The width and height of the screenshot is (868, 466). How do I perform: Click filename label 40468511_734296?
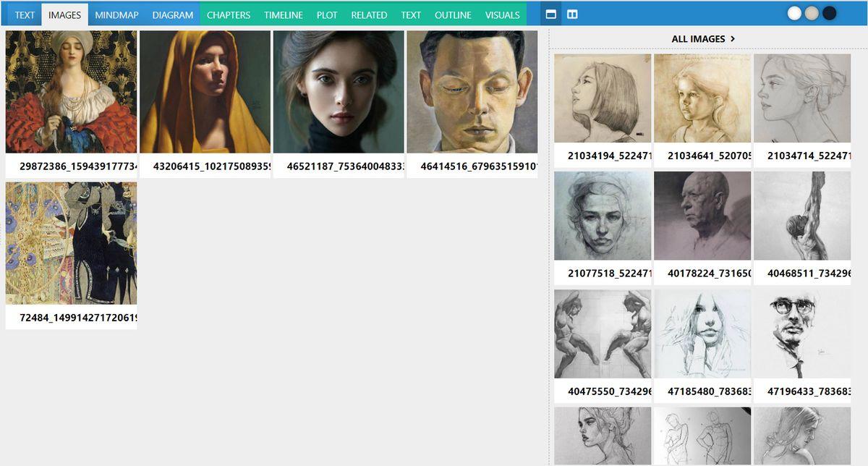809,273
